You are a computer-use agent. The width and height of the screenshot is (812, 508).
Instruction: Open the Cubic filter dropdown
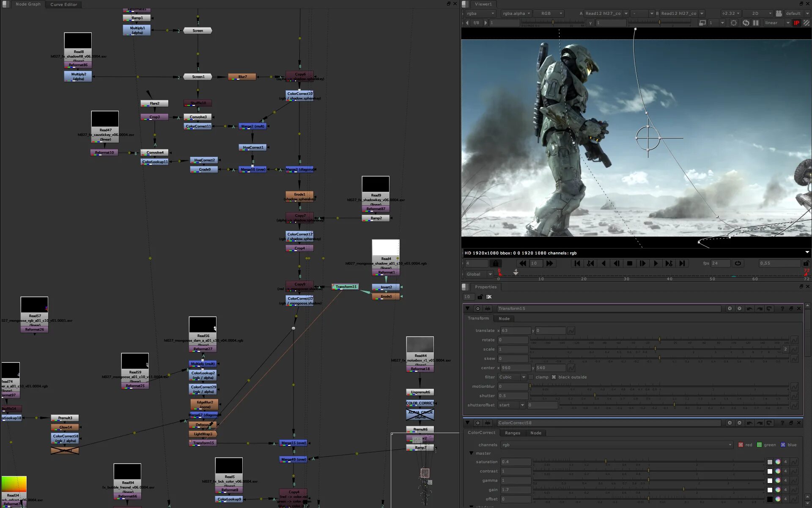(512, 377)
